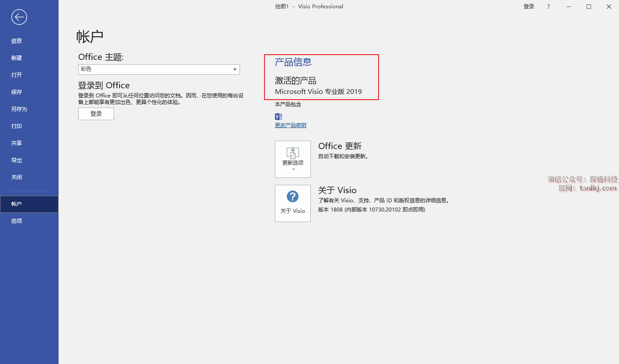Screen dimensions: 619x364
Task: Click the Office 更新 heading
Action: 340,146
